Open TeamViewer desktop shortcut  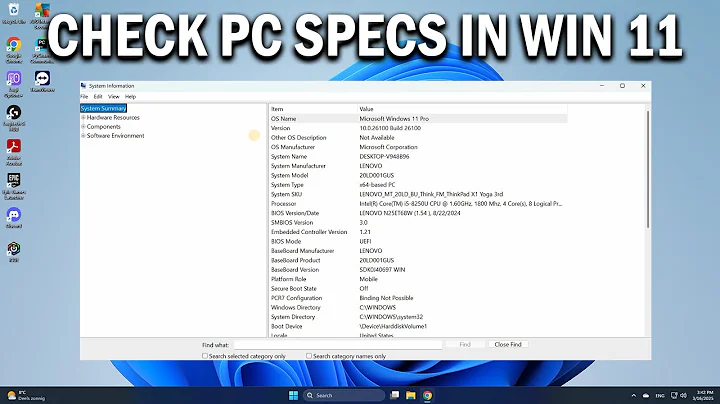42,81
